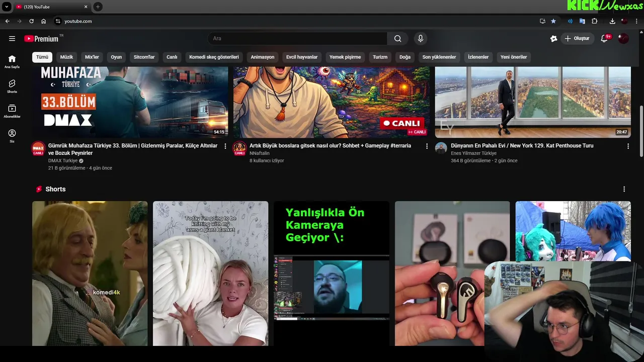Image resolution: width=644 pixels, height=362 pixels.
Task: Open Ana Sayfa in sidebar
Action: point(12,61)
